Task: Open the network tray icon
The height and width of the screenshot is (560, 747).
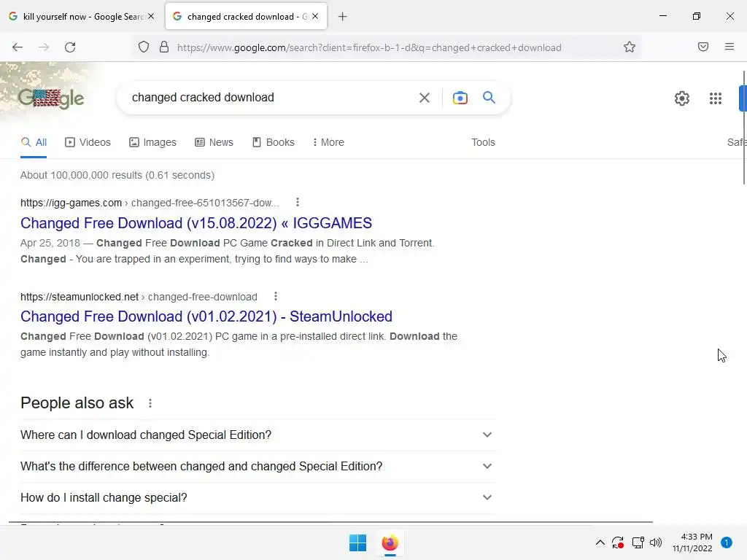Action: pos(638,542)
